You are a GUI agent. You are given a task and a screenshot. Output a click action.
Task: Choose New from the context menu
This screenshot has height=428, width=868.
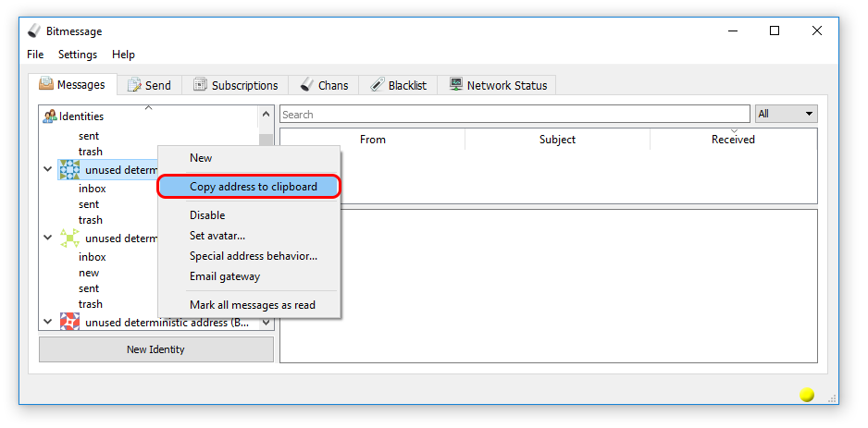click(249, 157)
